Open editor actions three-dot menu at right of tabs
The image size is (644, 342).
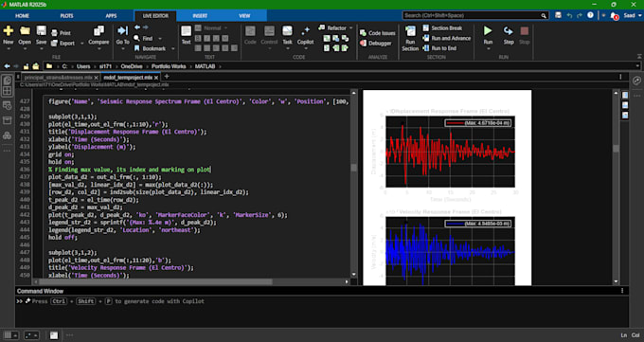[620, 77]
